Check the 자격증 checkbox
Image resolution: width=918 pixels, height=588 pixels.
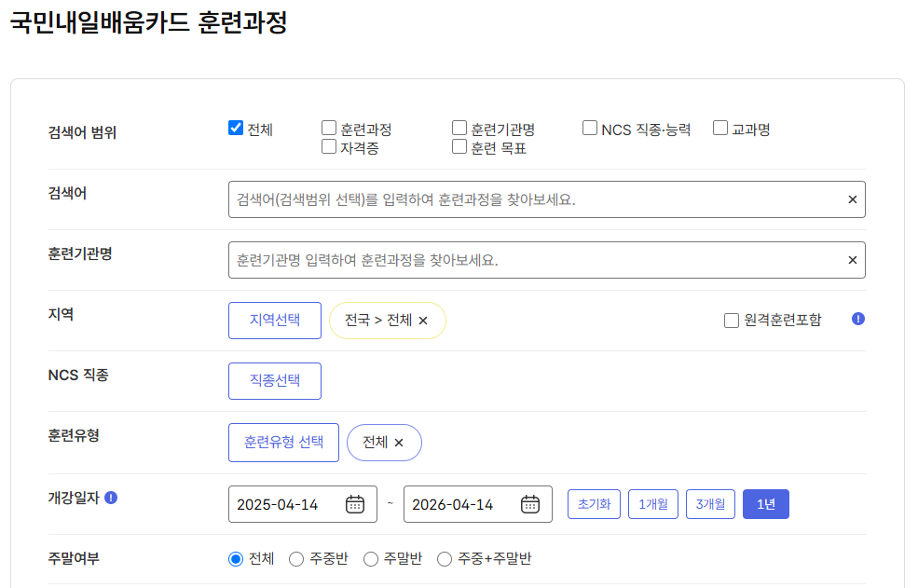point(329,146)
